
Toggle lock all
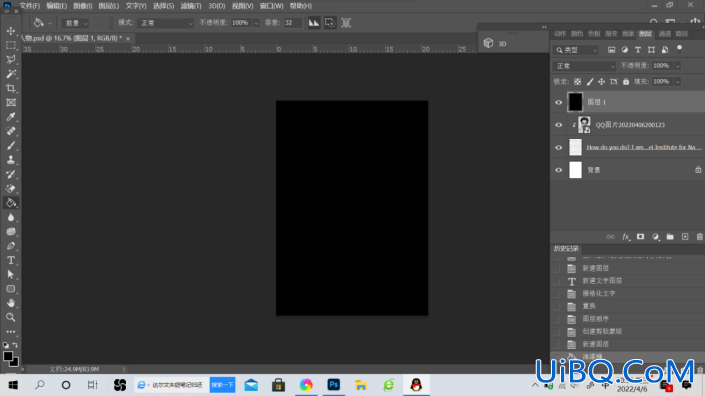[x=626, y=82]
